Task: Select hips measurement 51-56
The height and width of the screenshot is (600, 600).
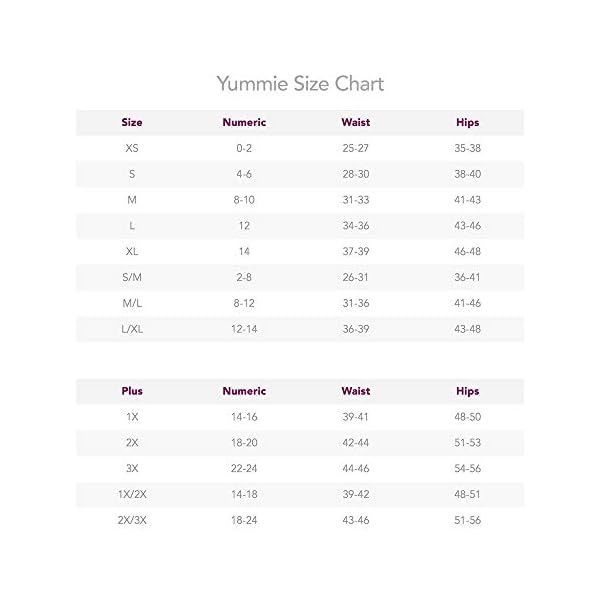Action: (x=468, y=521)
